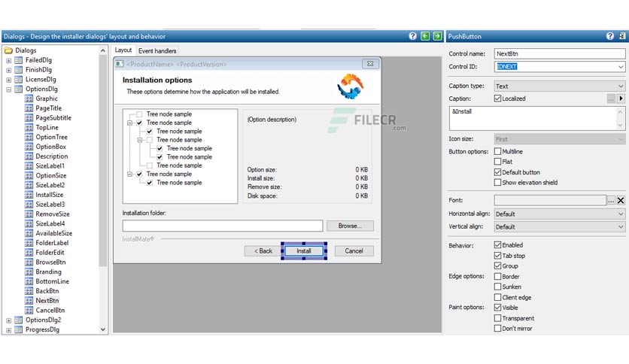Select the OptionTree control icon
Screen dimensions: 629x364
tap(29, 137)
